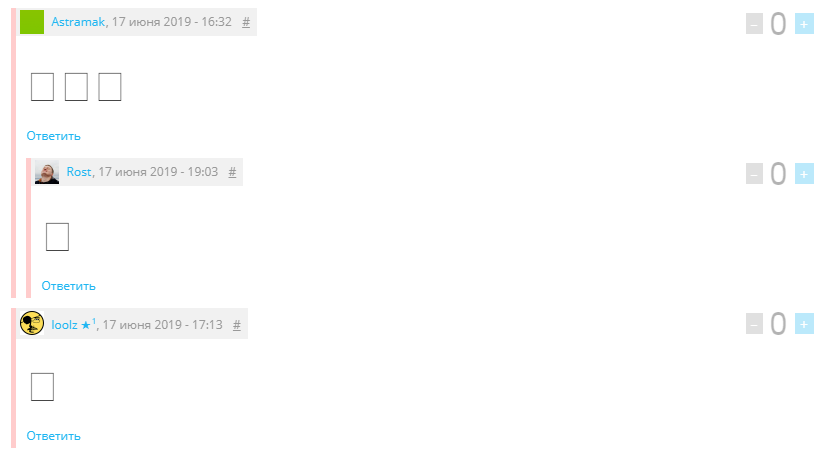Upvote Astramak's comment with plus button
834x453 pixels.
click(x=804, y=24)
